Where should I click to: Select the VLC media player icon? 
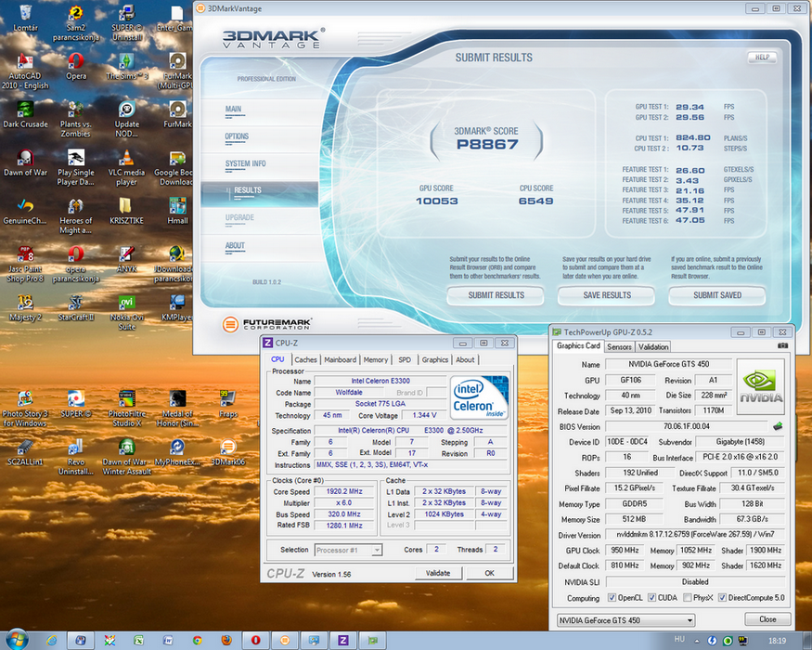point(126,167)
